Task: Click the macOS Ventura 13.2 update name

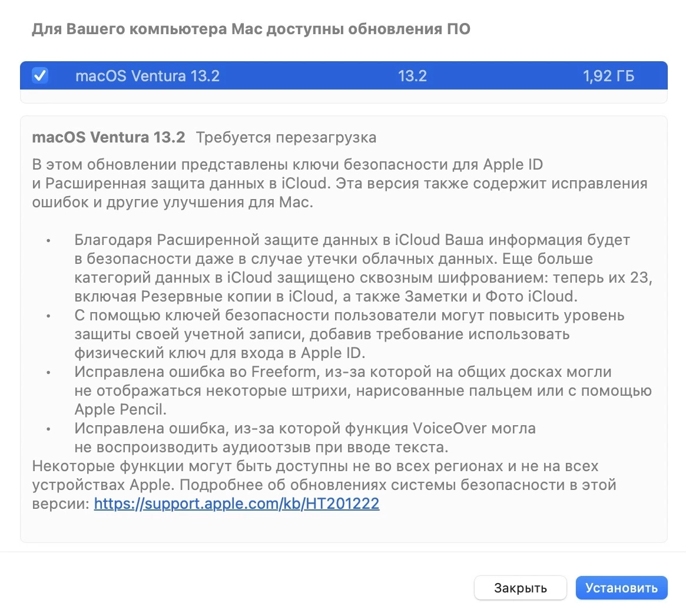Action: point(148,75)
